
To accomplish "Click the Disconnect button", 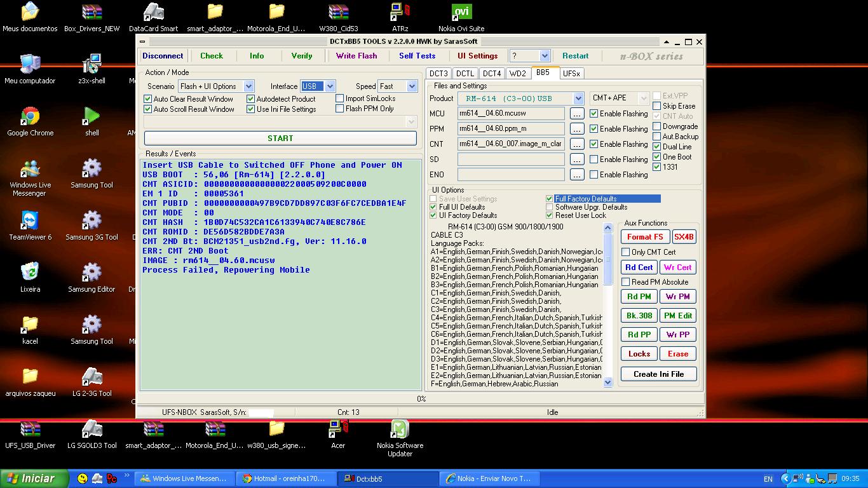I will pyautogui.click(x=163, y=56).
